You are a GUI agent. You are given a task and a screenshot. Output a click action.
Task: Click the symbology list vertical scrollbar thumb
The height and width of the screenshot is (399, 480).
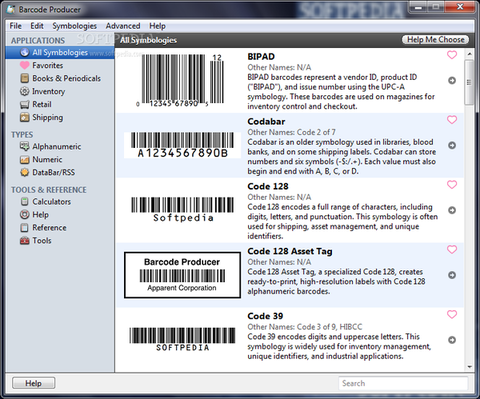pyautogui.click(x=469, y=82)
